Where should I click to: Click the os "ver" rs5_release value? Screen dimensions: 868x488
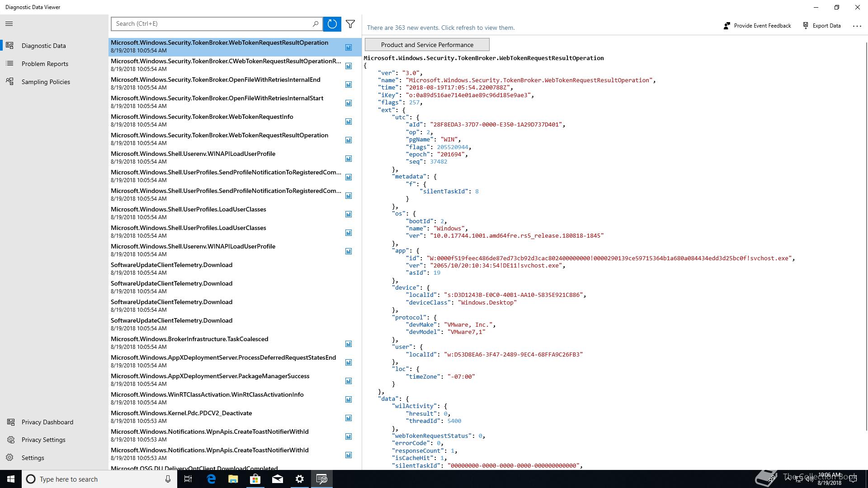517,236
